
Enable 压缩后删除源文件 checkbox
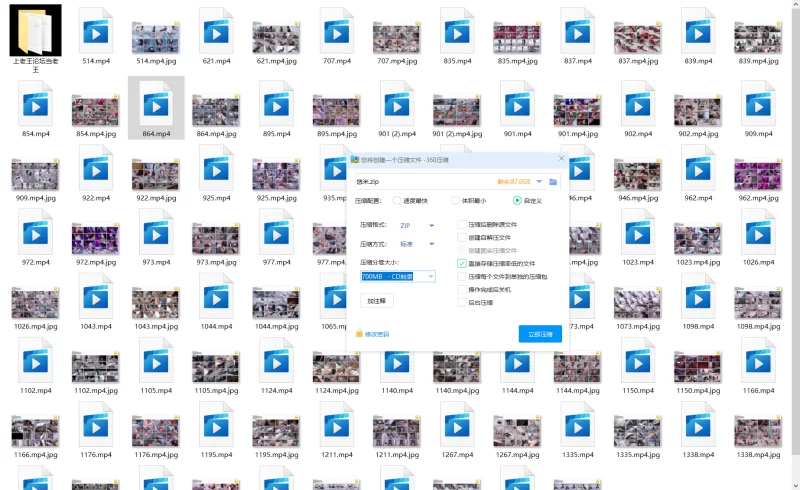(x=462, y=224)
